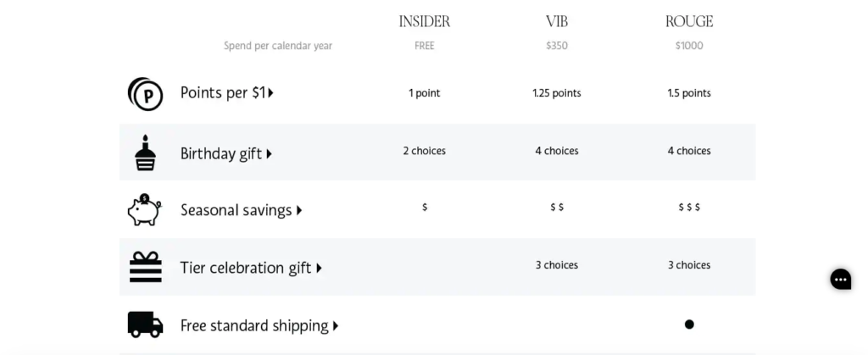Select the ROUGE tier heading
Screen dimensions: 868x355
tap(689, 21)
